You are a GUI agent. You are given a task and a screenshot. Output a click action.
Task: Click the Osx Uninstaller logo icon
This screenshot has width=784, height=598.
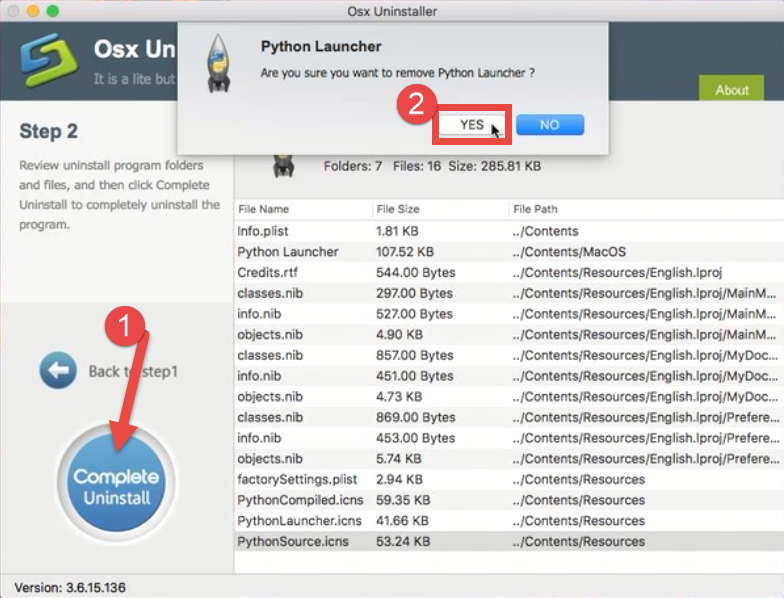(x=47, y=62)
